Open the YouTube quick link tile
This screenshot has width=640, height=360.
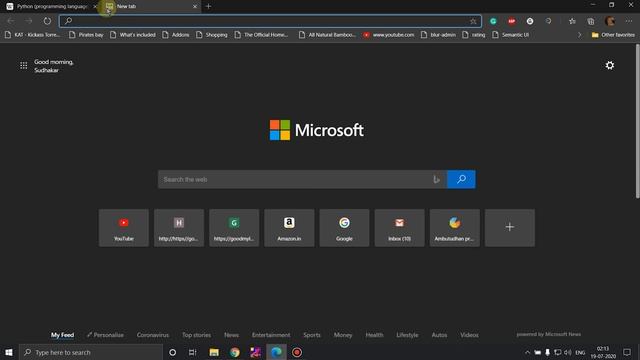click(124, 228)
